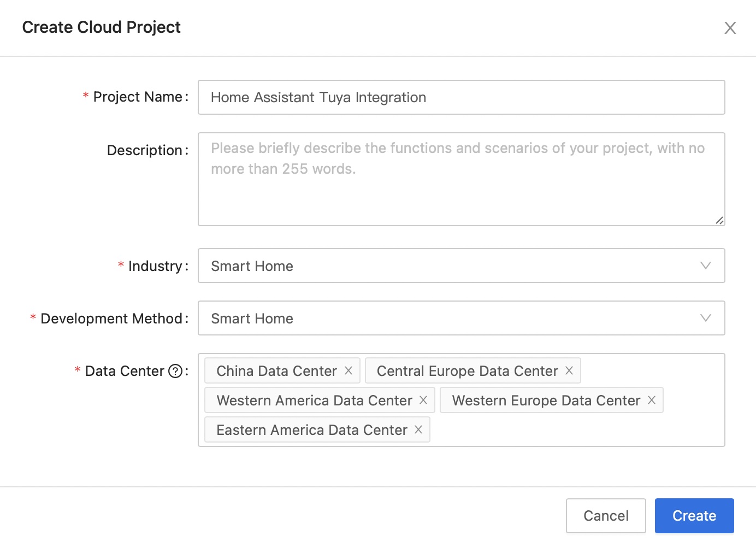756x542 pixels.
Task: Click the Create button
Action: [694, 515]
